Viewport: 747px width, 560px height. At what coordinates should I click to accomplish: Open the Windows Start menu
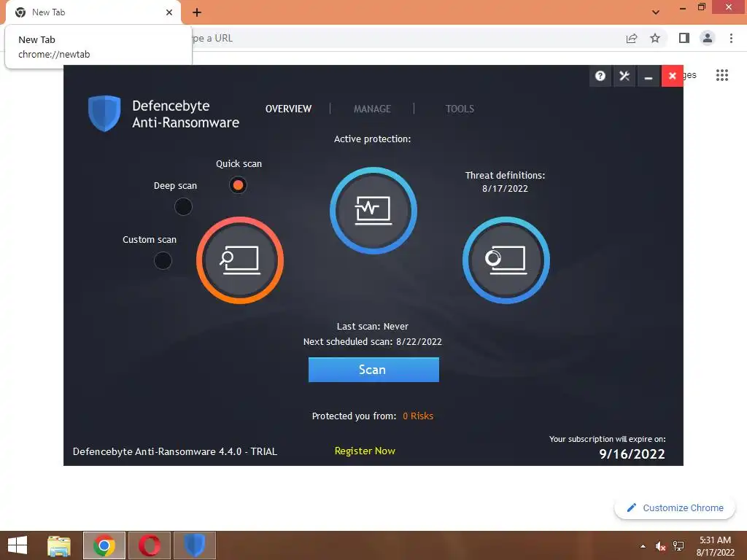tap(18, 545)
